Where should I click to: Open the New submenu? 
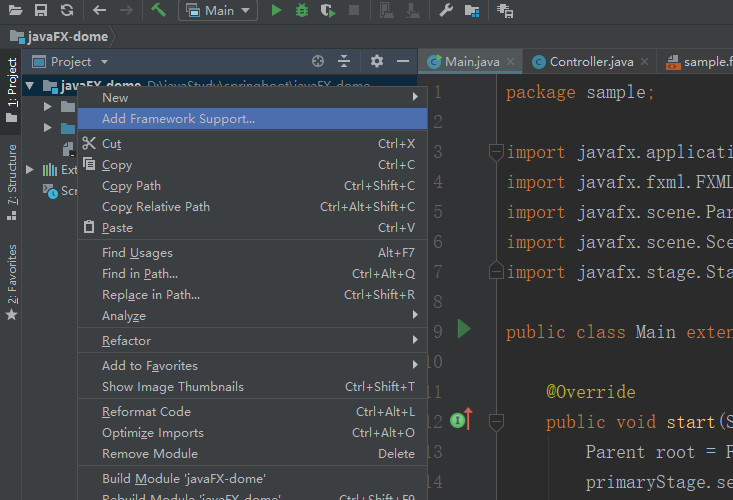click(252, 97)
